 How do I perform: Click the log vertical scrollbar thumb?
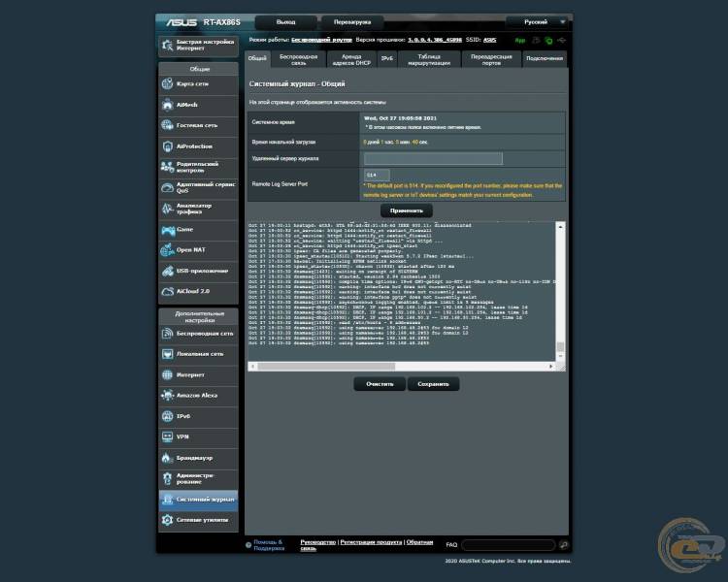coord(560,347)
